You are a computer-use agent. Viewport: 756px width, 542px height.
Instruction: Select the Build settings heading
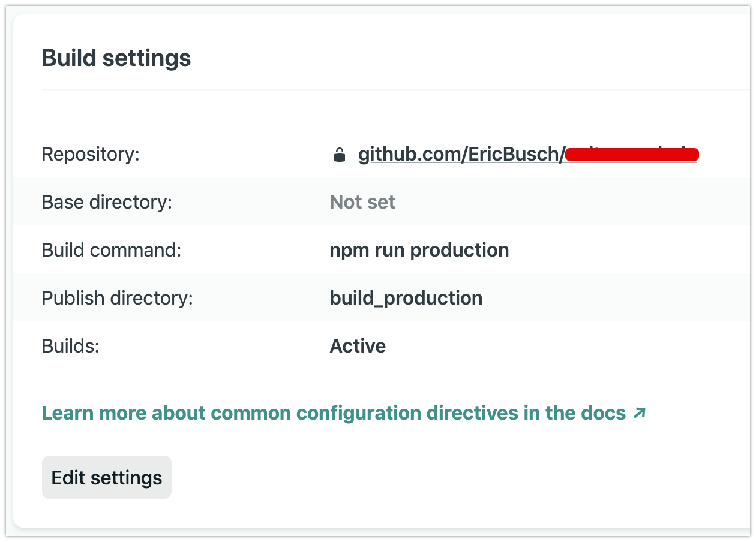click(x=116, y=58)
